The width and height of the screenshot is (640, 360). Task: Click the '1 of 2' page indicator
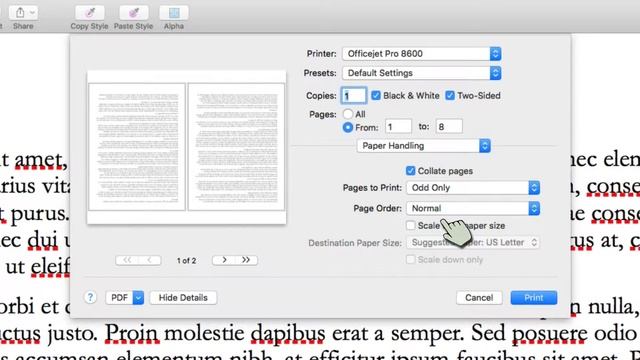187,260
